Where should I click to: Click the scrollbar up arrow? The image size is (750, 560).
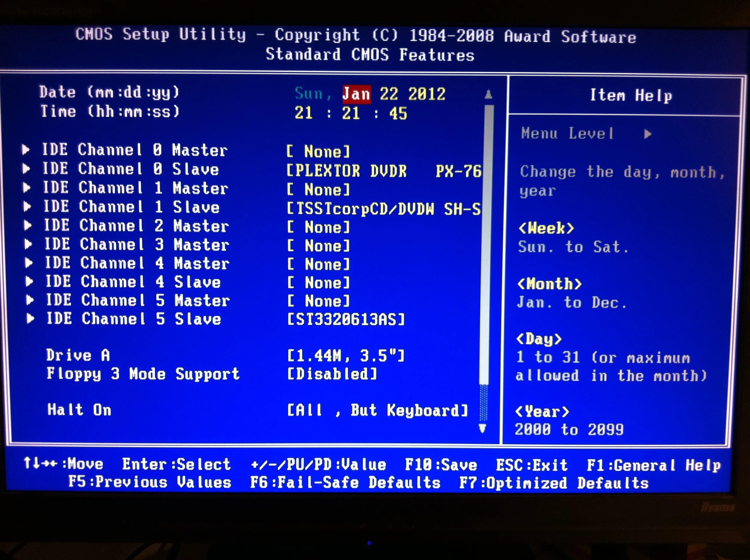tap(488, 94)
